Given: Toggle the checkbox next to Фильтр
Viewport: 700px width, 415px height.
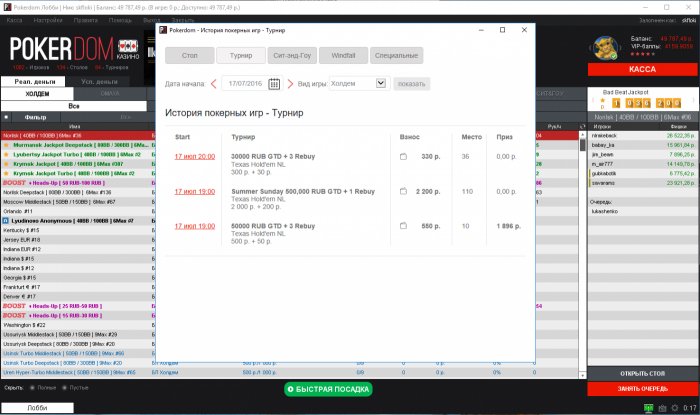Looking at the screenshot, I should pyautogui.click(x=6, y=117).
